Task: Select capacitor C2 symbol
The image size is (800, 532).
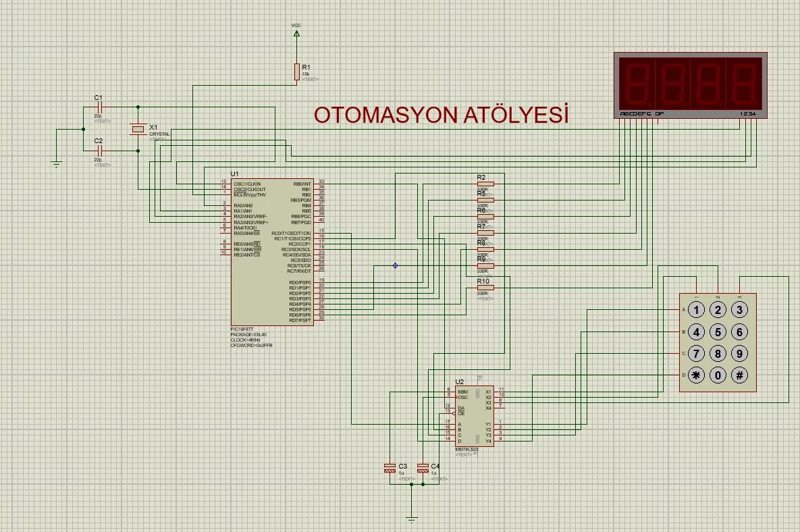Action: coord(99,149)
